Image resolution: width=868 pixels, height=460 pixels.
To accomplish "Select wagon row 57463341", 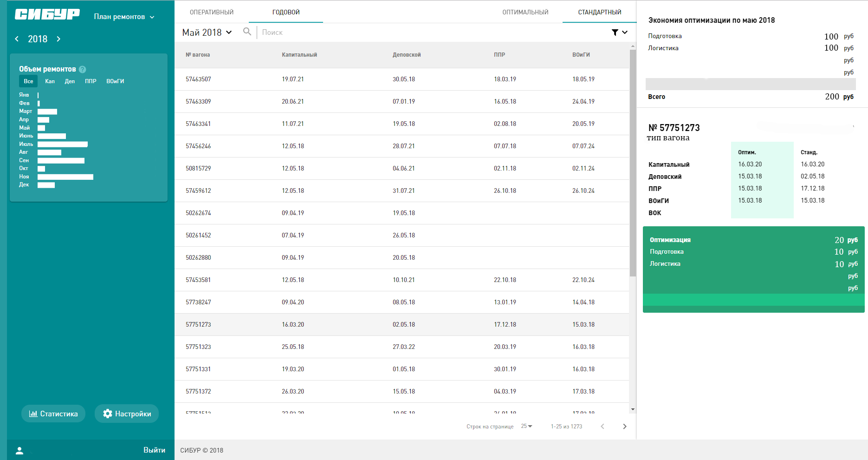I will tap(402, 124).
